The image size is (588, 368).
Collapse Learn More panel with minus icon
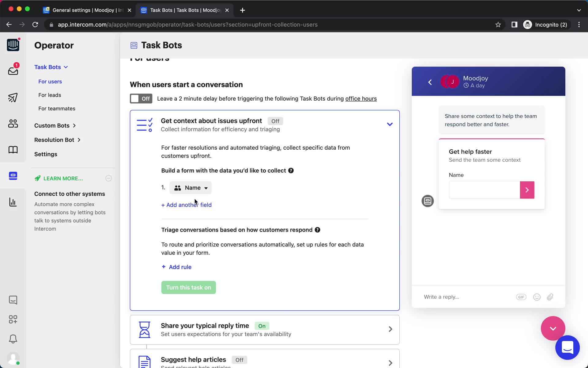(x=109, y=178)
